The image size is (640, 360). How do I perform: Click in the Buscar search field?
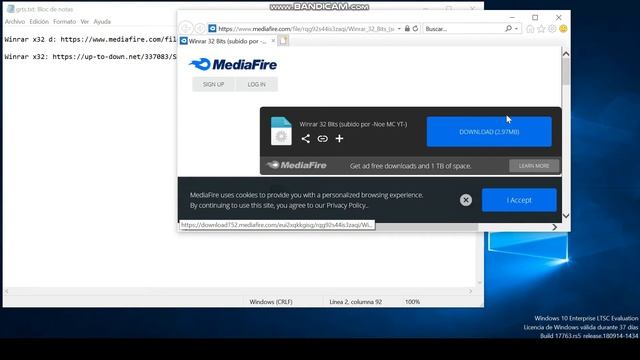[x=463, y=29]
